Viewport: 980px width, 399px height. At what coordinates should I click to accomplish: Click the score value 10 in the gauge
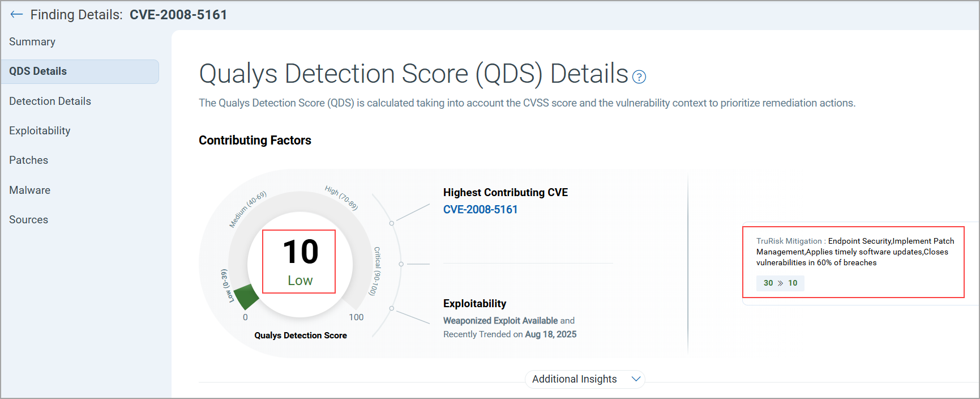[301, 252]
